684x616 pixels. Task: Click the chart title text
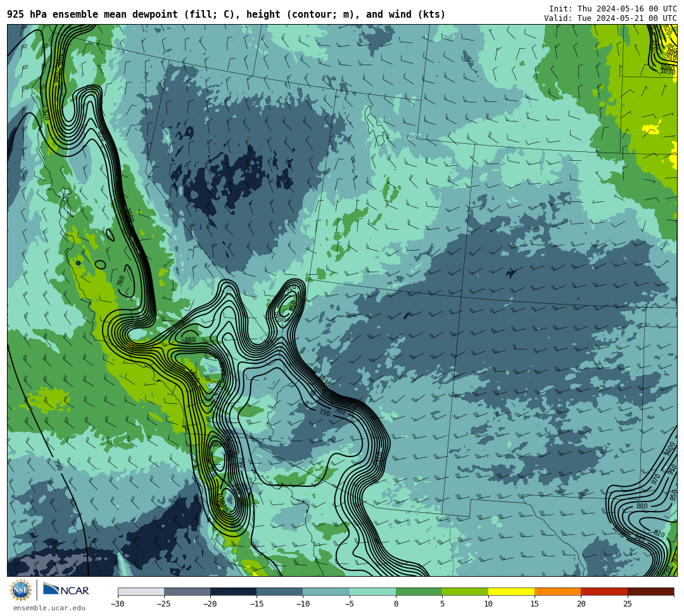(226, 15)
